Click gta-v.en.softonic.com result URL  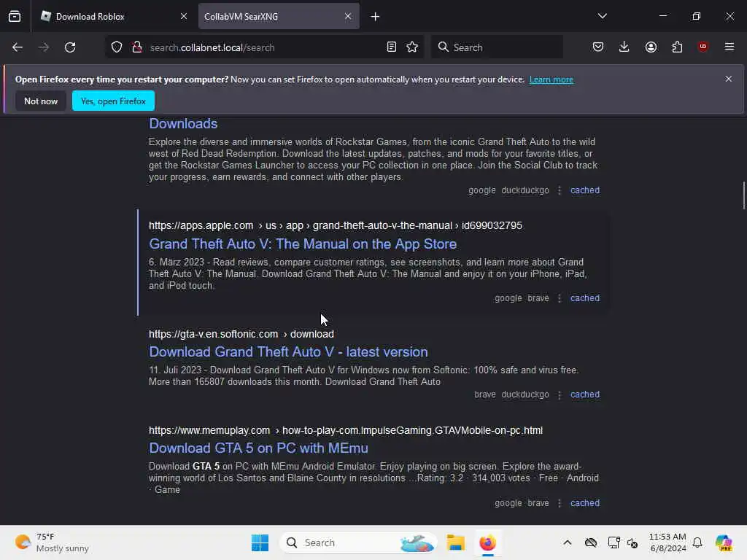pyautogui.click(x=241, y=334)
